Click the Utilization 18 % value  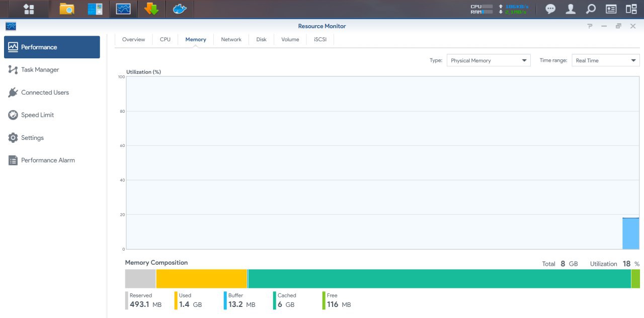[x=615, y=264]
